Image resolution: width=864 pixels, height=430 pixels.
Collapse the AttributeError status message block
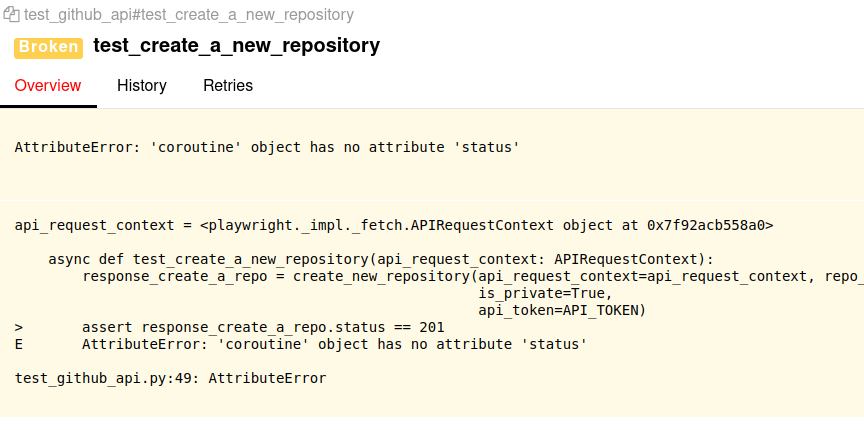[x=268, y=147]
